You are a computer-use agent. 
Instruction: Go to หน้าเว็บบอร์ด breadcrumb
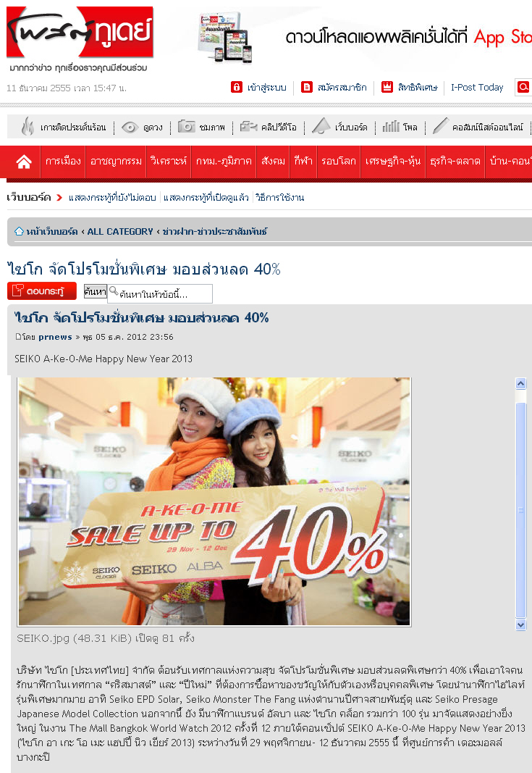(x=51, y=231)
